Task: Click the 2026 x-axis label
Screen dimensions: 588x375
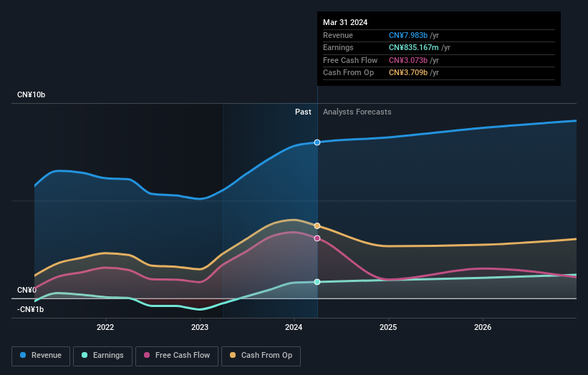Action: [483, 327]
